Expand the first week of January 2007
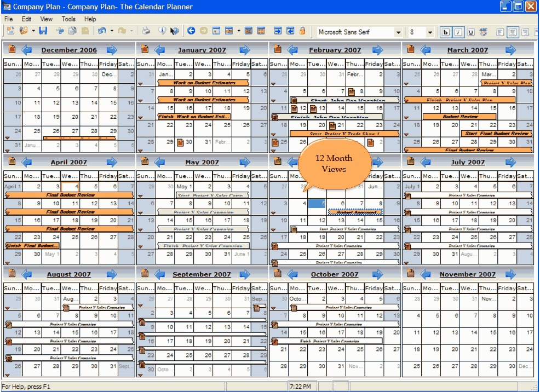 coord(140,84)
